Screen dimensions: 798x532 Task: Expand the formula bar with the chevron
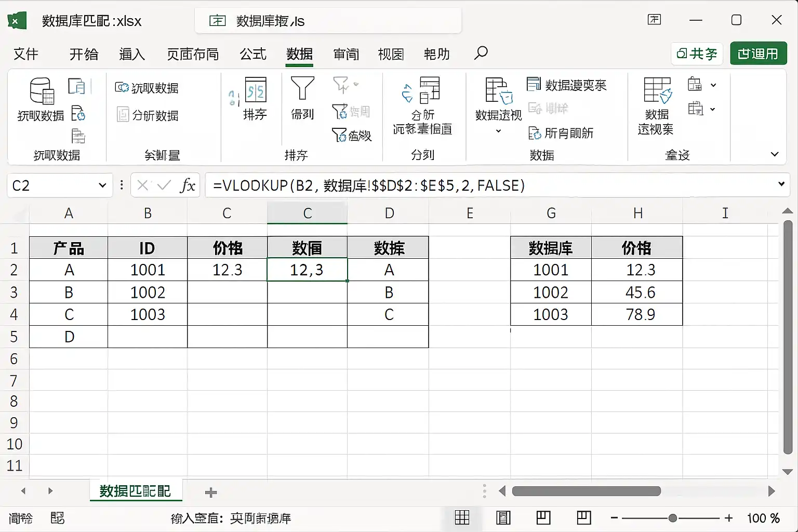point(781,184)
